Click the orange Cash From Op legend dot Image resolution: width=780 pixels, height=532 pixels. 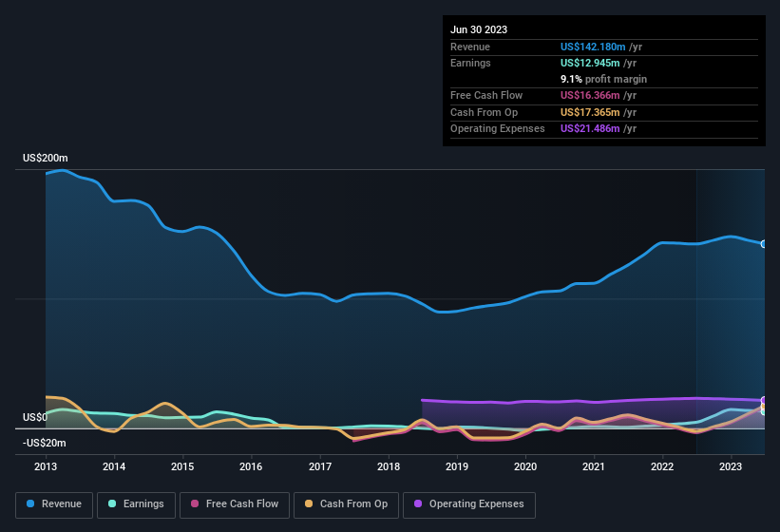tap(309, 503)
